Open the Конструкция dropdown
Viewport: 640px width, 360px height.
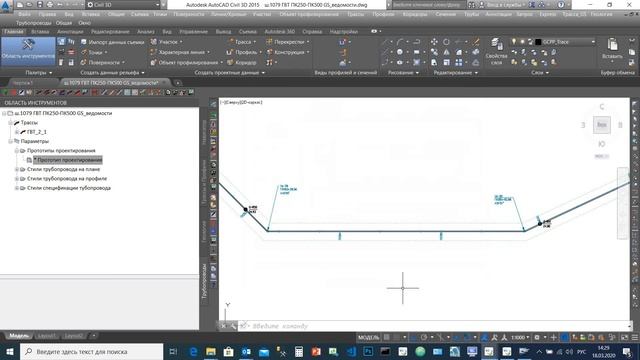[288, 52]
